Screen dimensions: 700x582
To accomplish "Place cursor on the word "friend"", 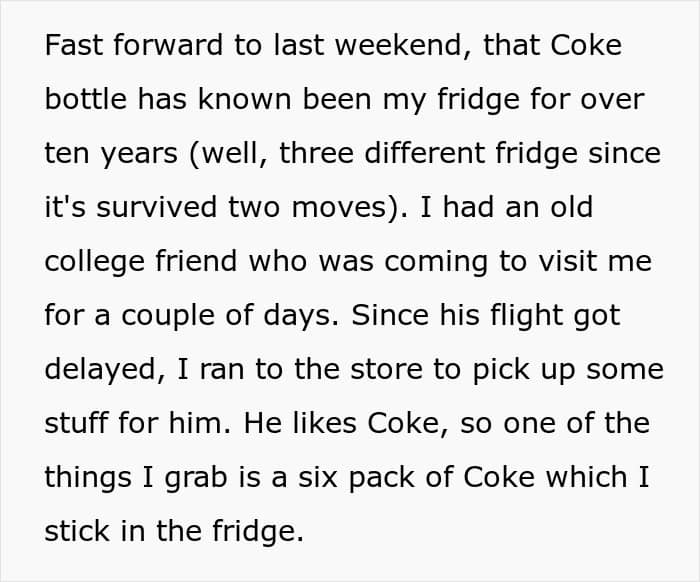I will click(196, 261).
